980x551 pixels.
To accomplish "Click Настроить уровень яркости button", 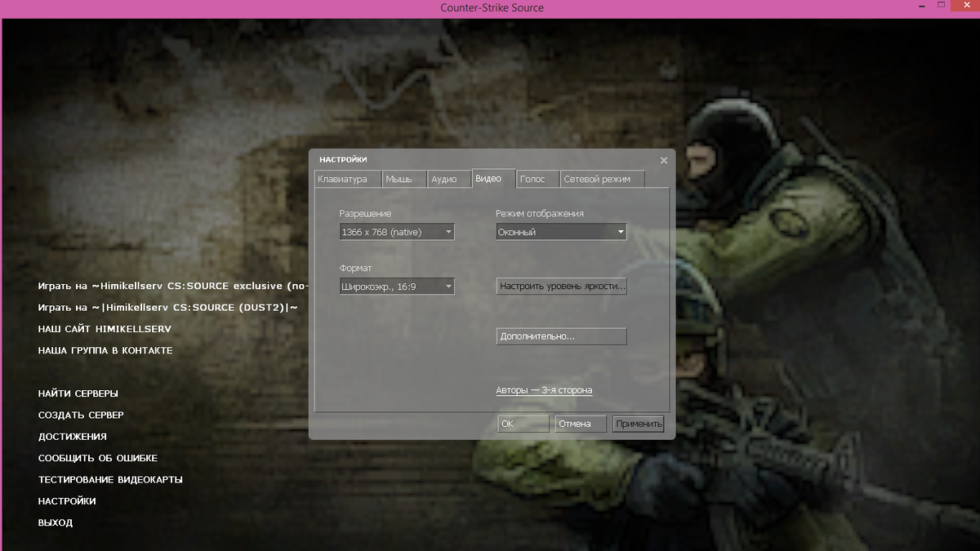I will point(561,287).
